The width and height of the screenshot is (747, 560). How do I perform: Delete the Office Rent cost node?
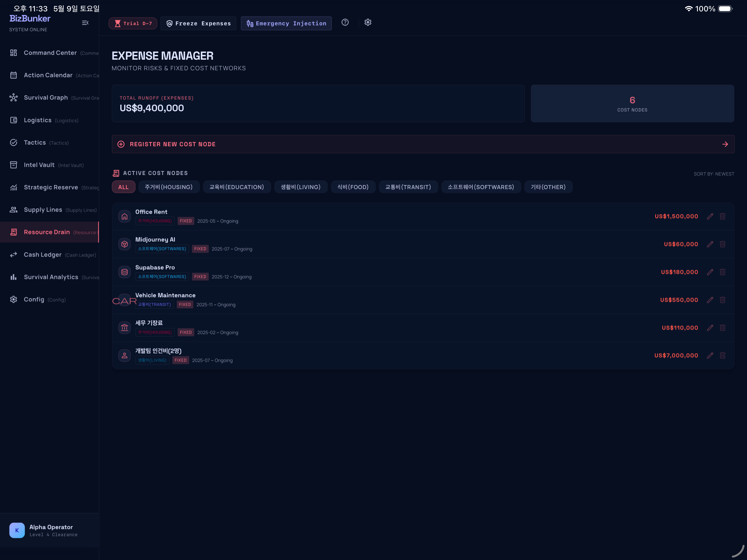(x=722, y=216)
